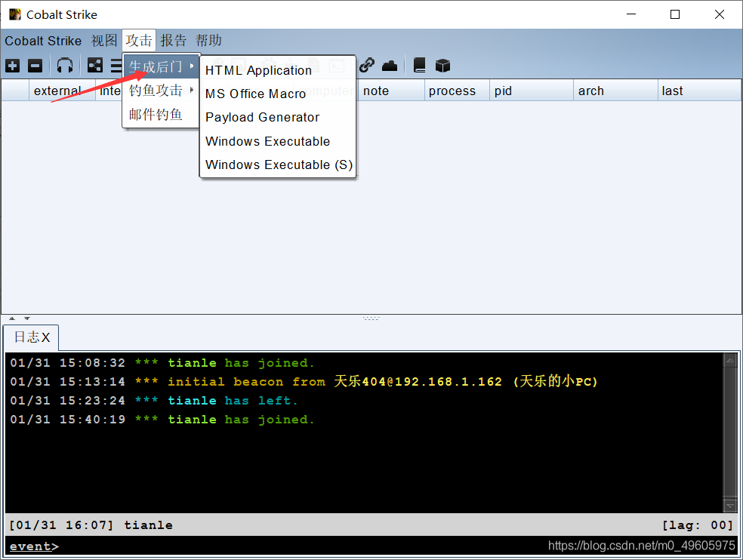Click the [01/31 16:07] tianle status text
The image size is (743, 560).
(x=91, y=525)
